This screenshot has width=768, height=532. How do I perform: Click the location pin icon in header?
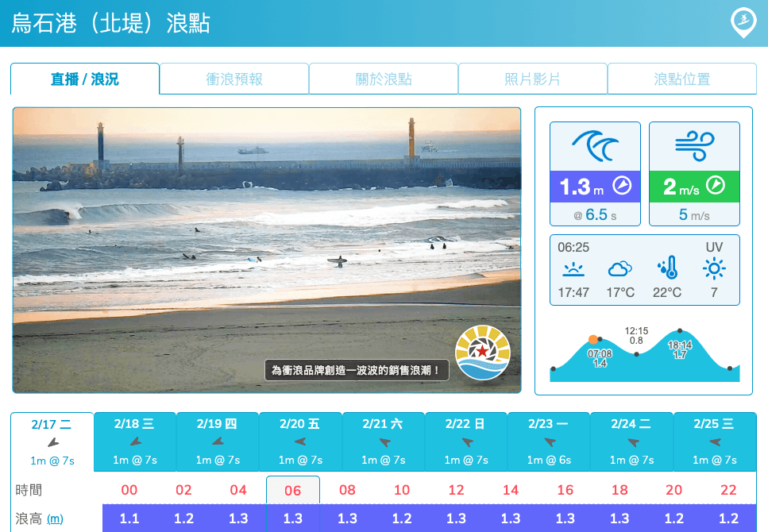point(743,22)
